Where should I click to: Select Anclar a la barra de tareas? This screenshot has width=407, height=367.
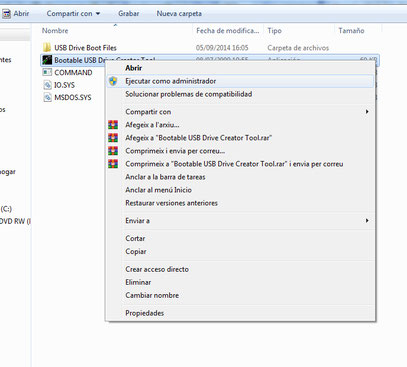click(240, 177)
